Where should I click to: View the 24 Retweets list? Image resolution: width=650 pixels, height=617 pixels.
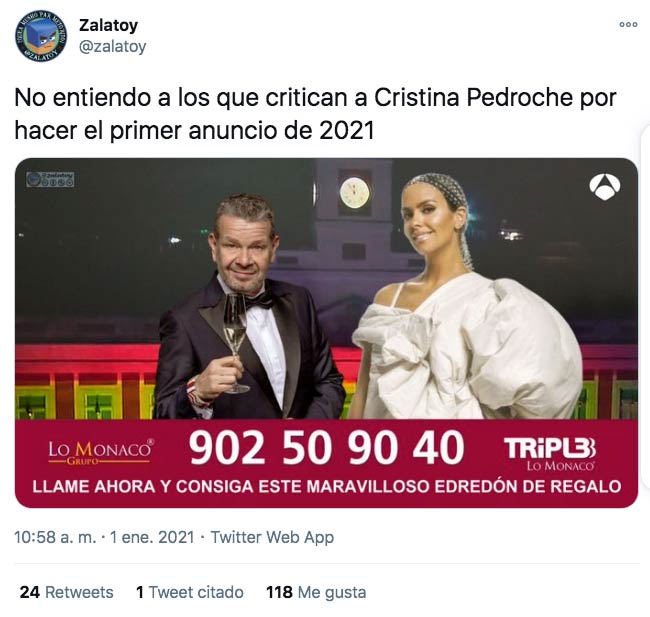pyautogui.click(x=66, y=592)
